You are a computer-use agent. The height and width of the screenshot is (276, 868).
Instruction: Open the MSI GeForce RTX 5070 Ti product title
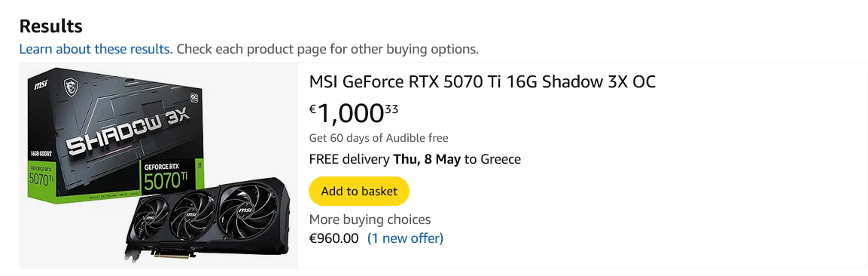point(482,82)
